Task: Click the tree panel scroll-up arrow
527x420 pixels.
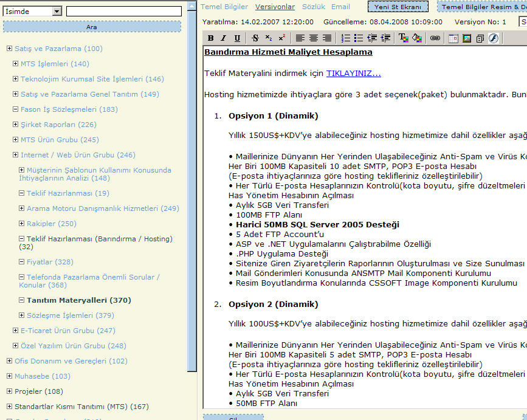Action: pyautogui.click(x=192, y=5)
